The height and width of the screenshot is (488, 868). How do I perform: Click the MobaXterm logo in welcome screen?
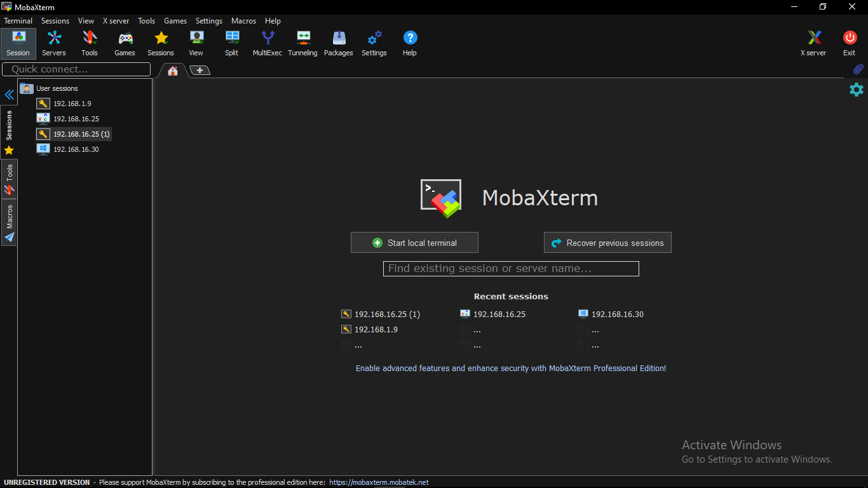pyautogui.click(x=441, y=198)
